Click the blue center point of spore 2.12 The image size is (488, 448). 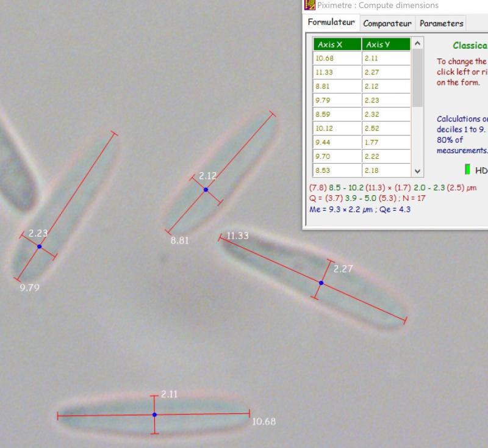coord(206,190)
